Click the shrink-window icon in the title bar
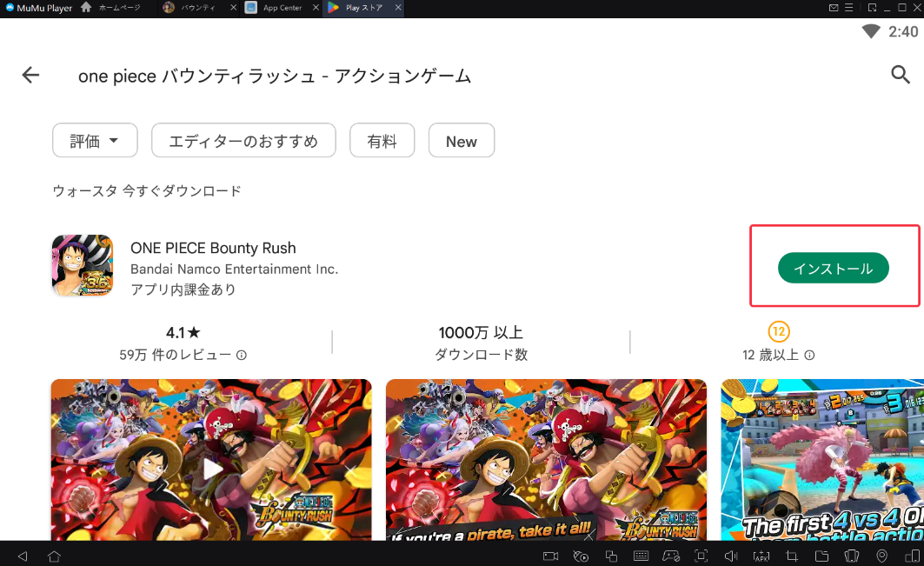The image size is (924, 566). coord(872,8)
